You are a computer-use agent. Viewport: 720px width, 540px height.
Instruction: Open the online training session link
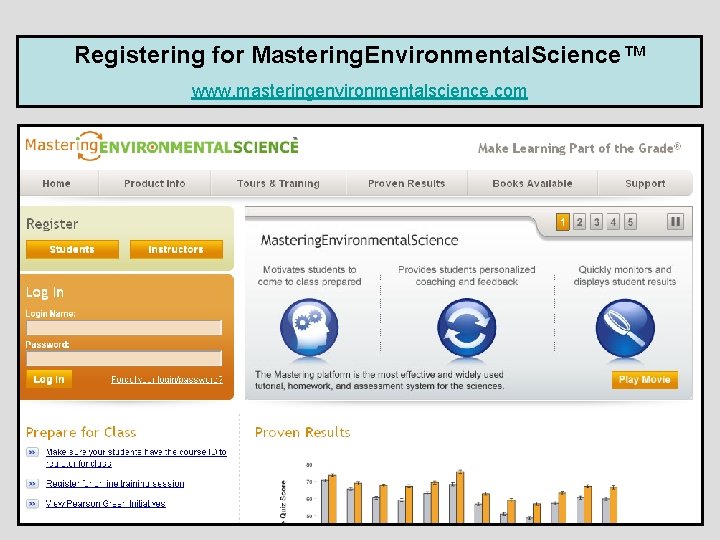pos(115,484)
